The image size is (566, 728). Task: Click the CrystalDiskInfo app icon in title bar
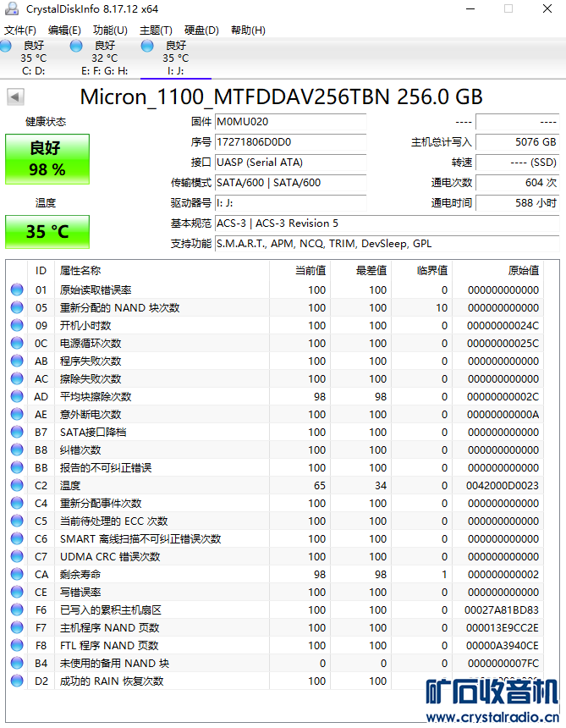[x=12, y=8]
